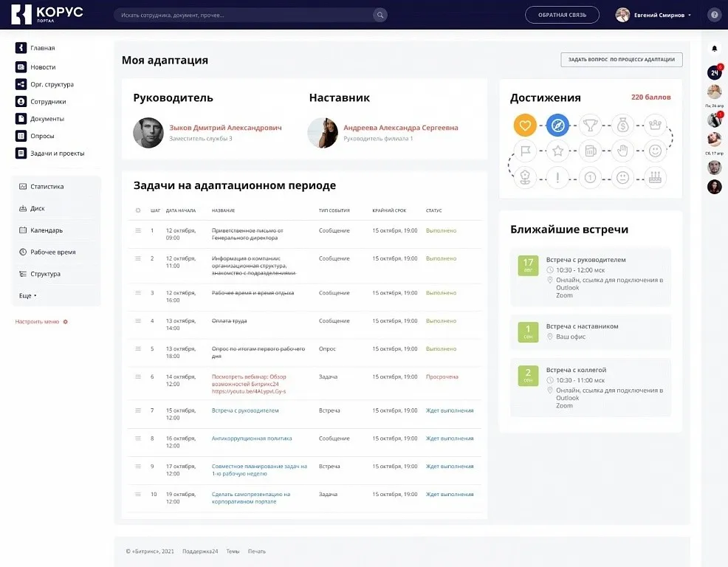
Task: Click the trophy achievement icon
Action: [x=590, y=126]
